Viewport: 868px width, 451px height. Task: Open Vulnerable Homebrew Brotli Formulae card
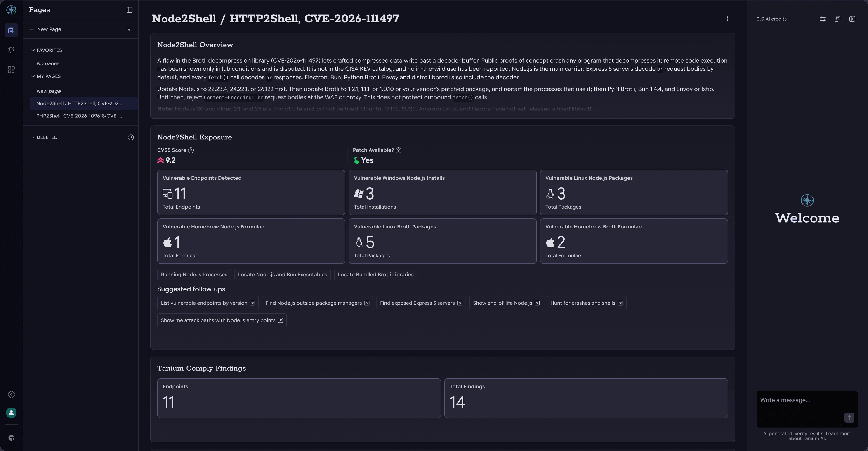(634, 241)
